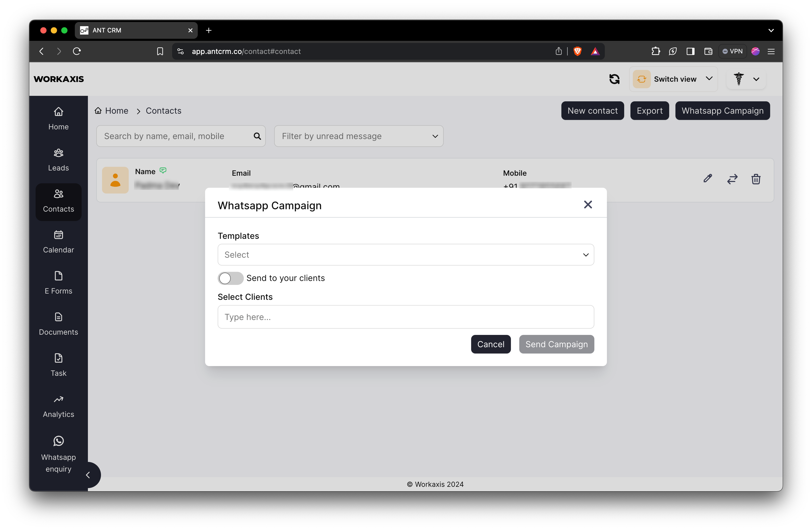Open the Analytics sidebar item
812x530 pixels.
click(x=58, y=406)
